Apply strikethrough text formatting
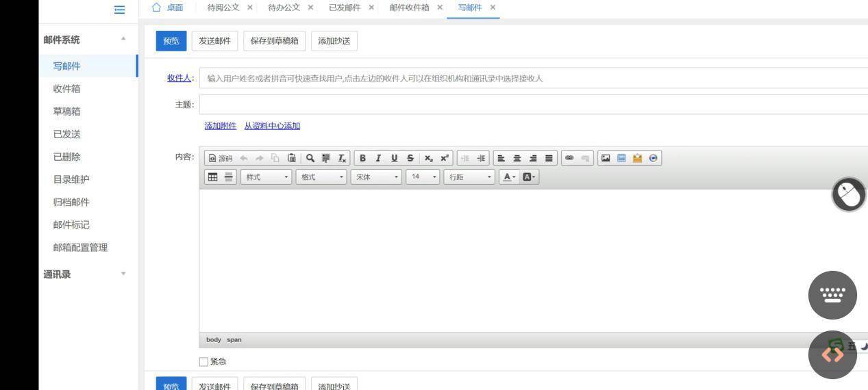The width and height of the screenshot is (868, 390). tap(410, 158)
